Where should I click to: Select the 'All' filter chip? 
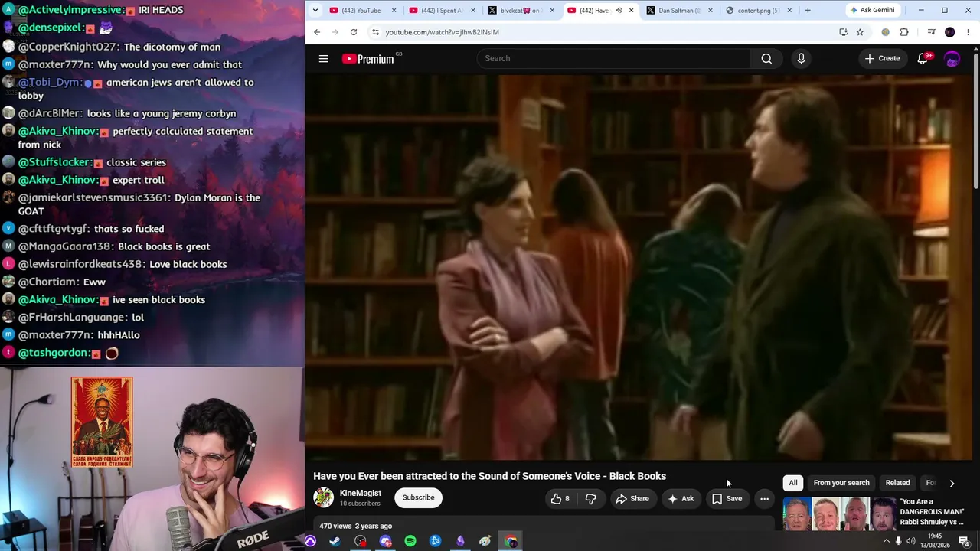coord(793,483)
